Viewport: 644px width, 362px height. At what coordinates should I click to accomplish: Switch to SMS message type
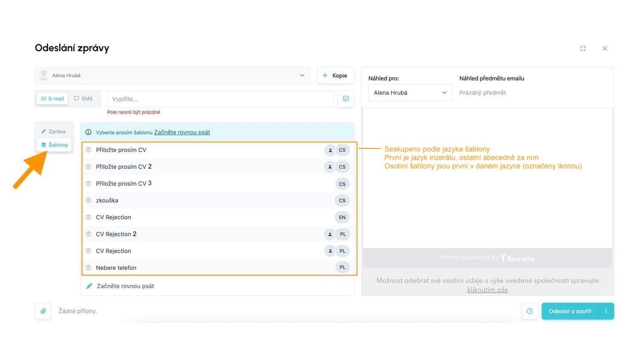[84, 99]
